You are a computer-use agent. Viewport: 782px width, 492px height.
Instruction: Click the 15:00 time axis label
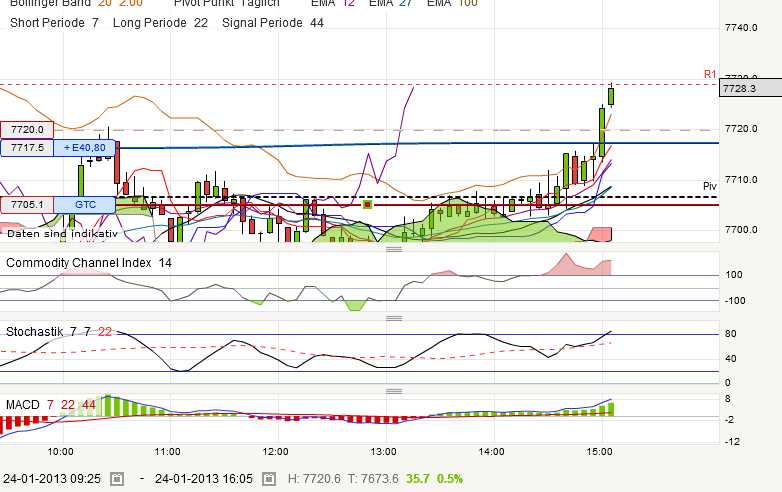point(599,452)
